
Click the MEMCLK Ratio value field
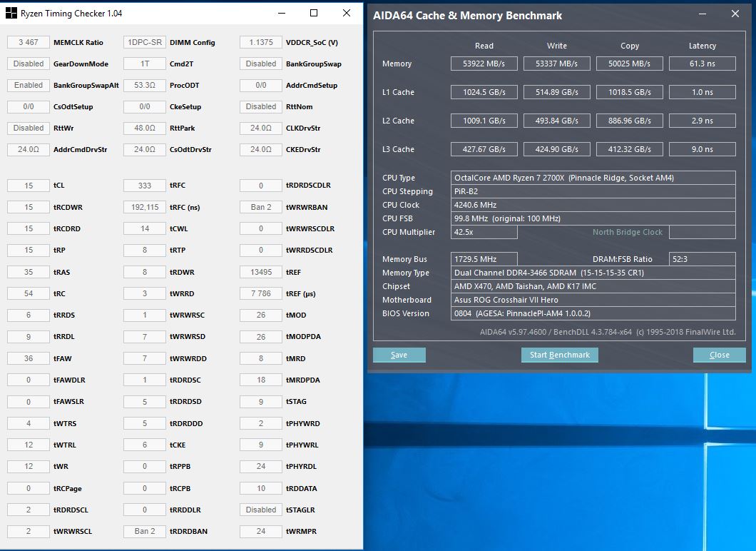(29, 42)
